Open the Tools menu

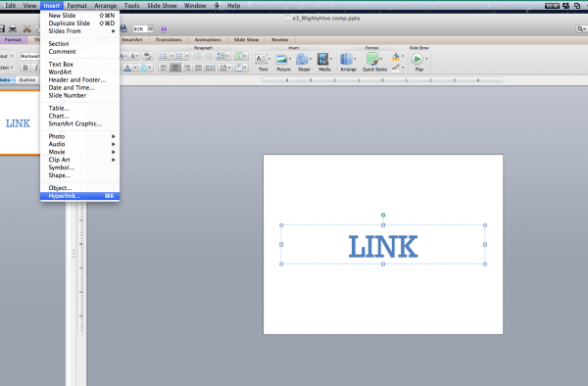[x=131, y=6]
